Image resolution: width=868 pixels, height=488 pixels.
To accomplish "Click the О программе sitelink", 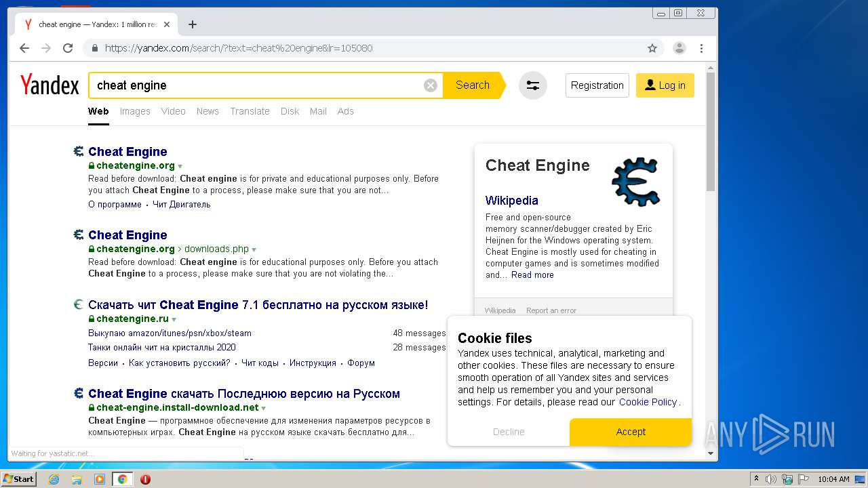I will pyautogui.click(x=115, y=204).
